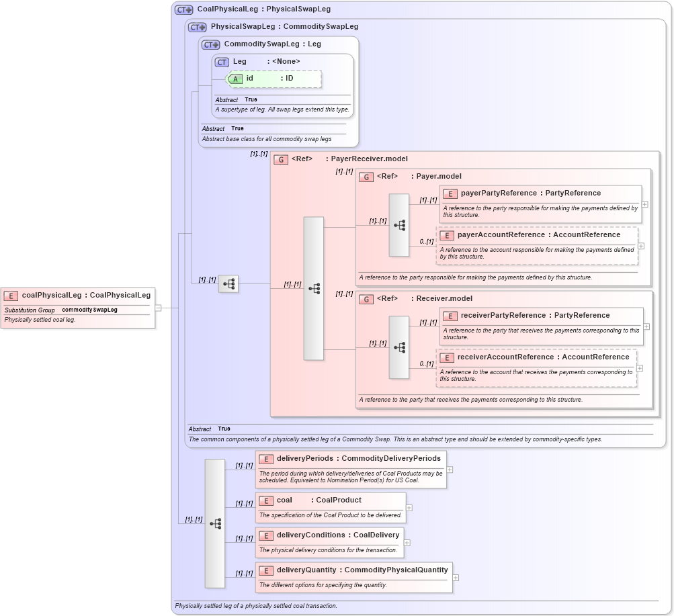Image resolution: width=674 pixels, height=616 pixels.
Task: Expand payerPartyReference using its plus button
Action: tap(643, 203)
